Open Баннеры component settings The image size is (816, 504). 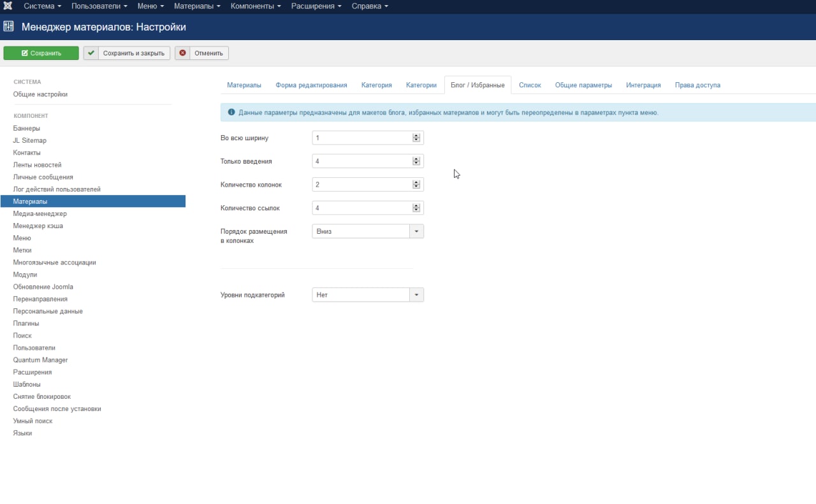(x=27, y=128)
